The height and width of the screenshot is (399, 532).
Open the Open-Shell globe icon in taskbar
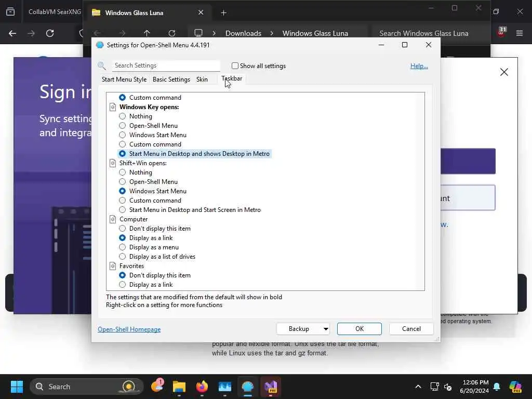click(x=248, y=387)
